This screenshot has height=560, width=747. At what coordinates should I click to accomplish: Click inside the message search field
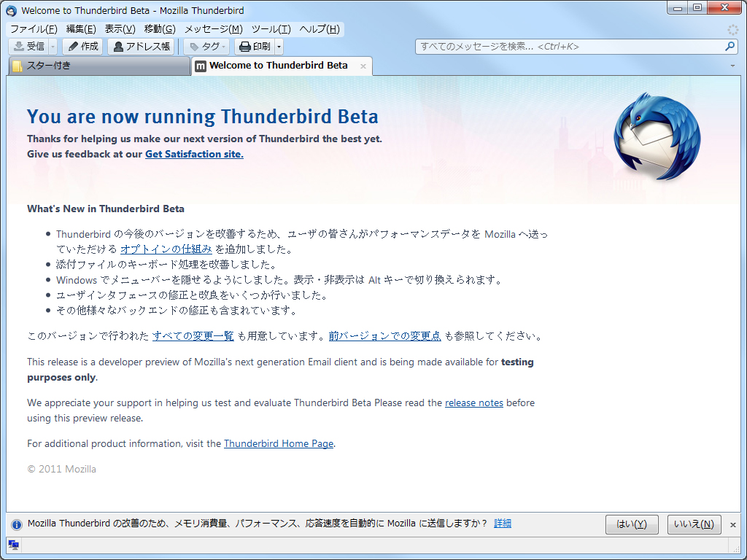click(547, 46)
